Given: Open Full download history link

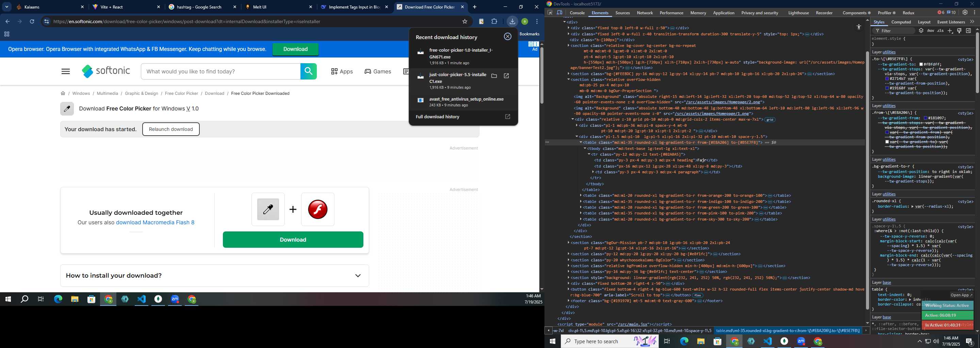Looking at the screenshot, I should pyautogui.click(x=463, y=117).
